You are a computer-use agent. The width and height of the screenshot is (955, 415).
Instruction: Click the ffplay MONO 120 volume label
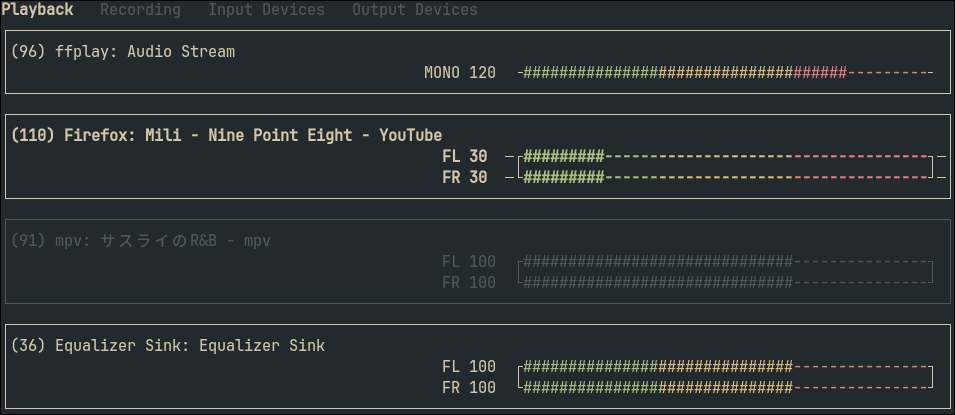460,73
